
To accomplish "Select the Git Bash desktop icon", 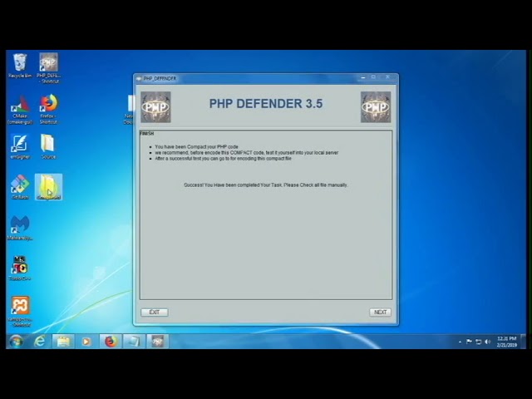I will tap(20, 186).
